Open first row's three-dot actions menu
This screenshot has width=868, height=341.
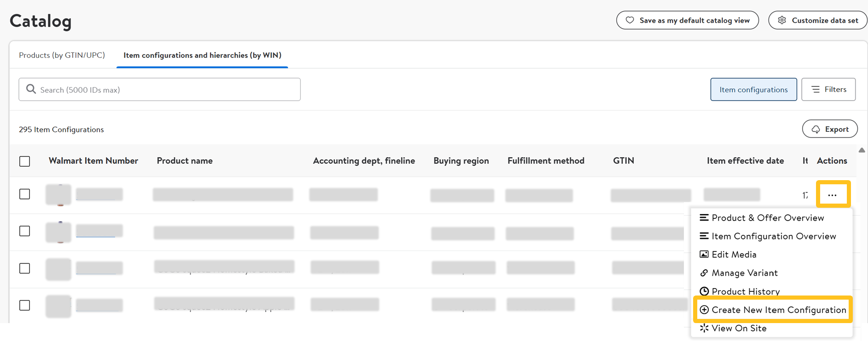click(x=832, y=195)
